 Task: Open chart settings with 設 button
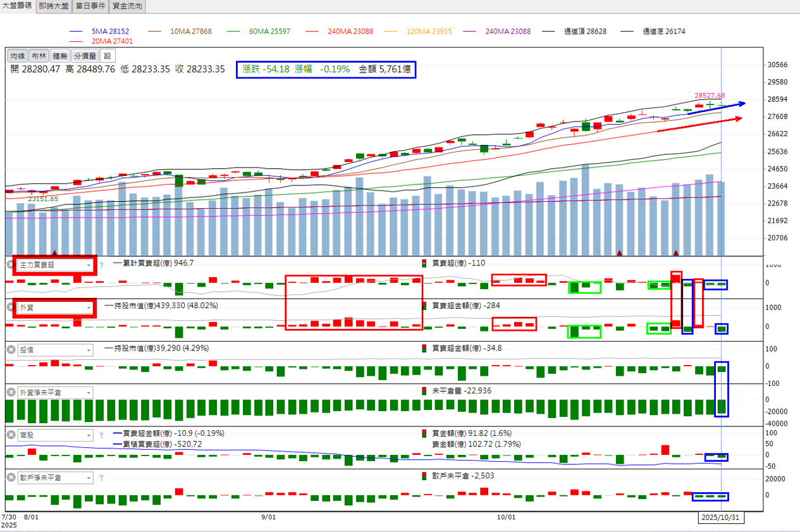point(107,56)
